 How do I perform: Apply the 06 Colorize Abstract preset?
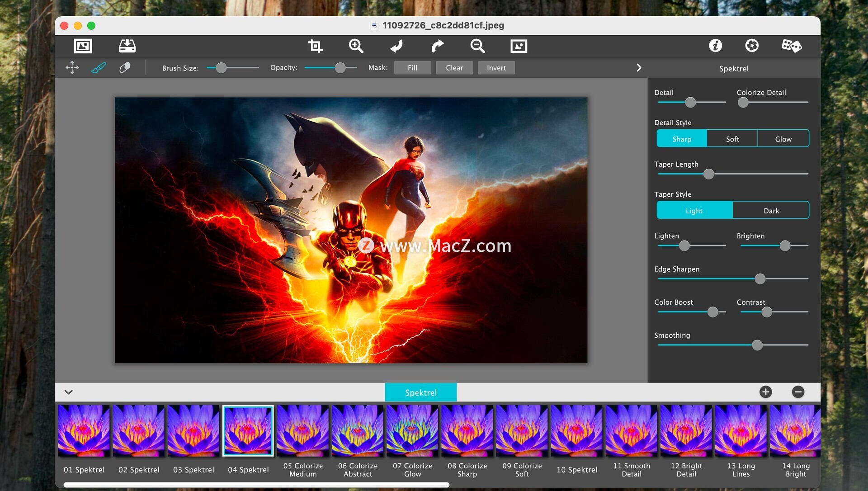coord(358,431)
